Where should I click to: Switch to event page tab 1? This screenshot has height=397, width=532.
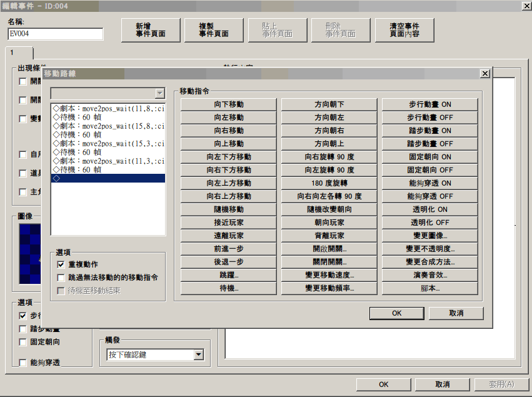[x=19, y=53]
